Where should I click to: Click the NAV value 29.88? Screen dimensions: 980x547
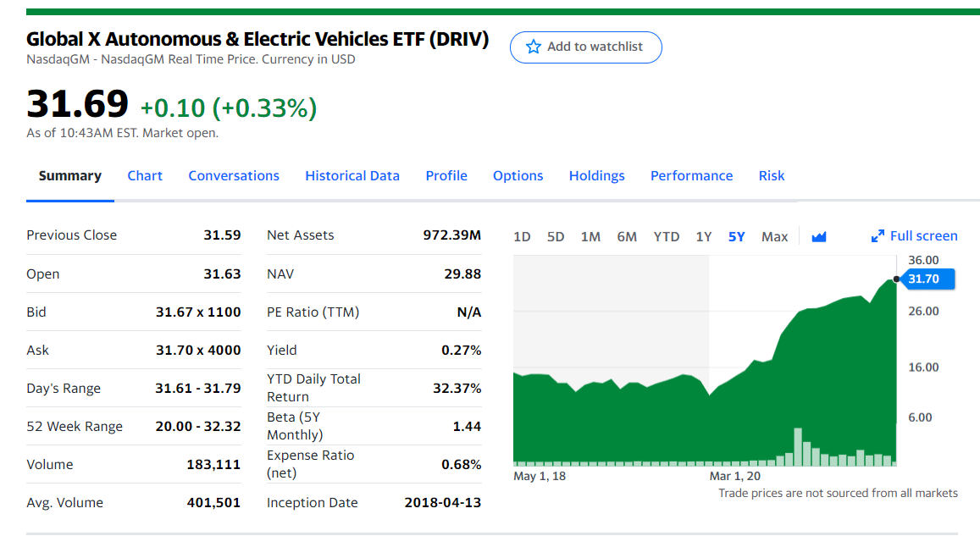[462, 273]
